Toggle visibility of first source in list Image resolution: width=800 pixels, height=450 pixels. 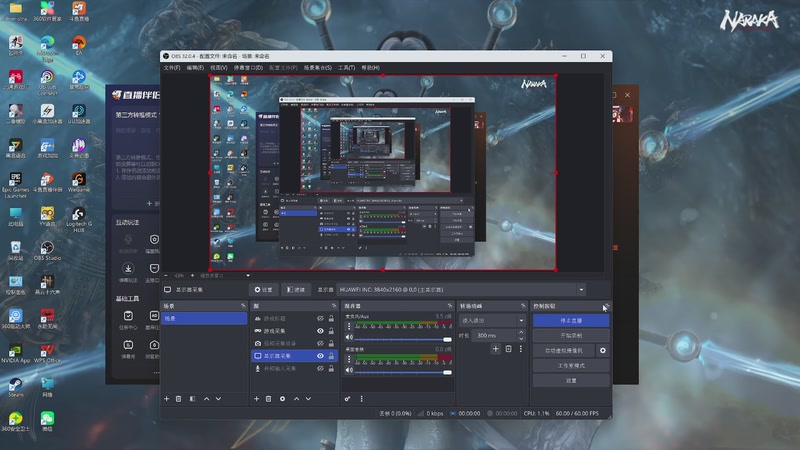coord(320,318)
